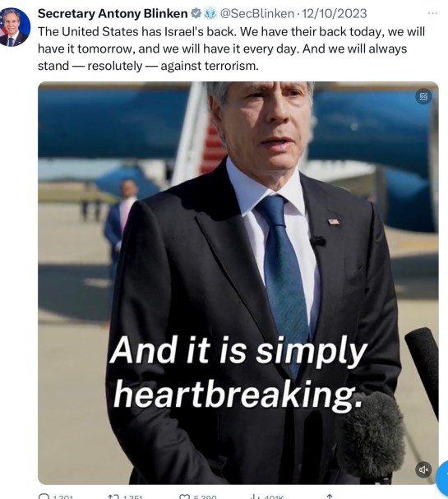This screenshot has height=499, width=448.
Task: Click the 'And it is simply heartbreaking' subtitle
Action: coord(238,372)
